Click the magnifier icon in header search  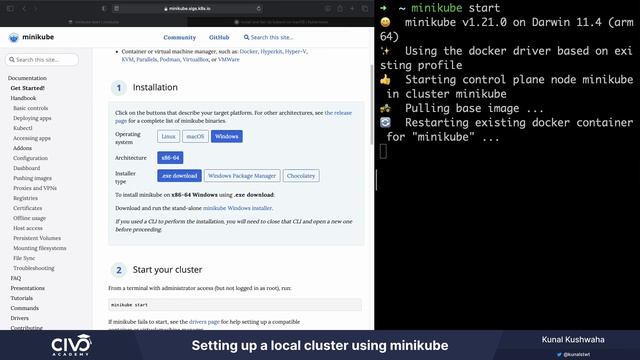247,38
